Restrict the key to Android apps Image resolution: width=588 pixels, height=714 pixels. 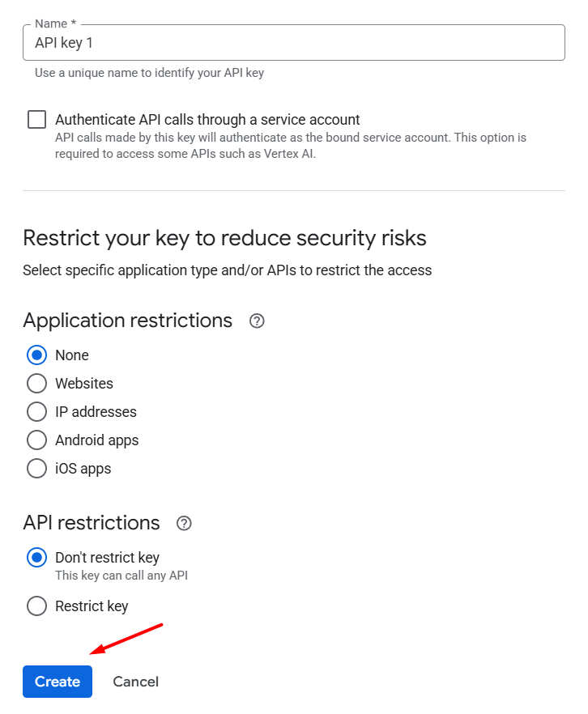pos(36,440)
